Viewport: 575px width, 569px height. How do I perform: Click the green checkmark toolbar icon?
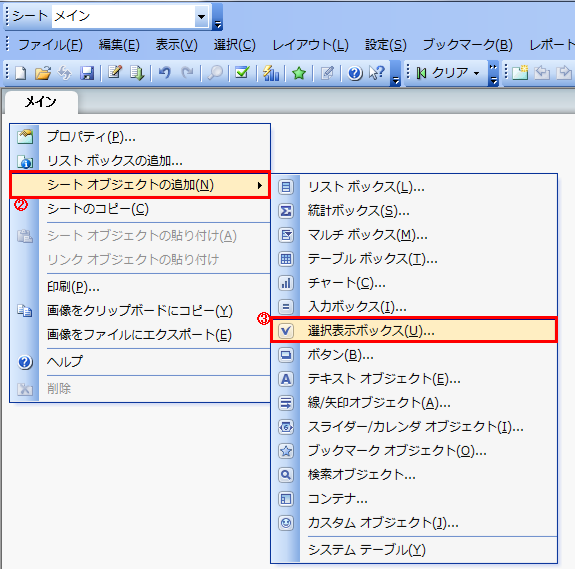[x=242, y=73]
